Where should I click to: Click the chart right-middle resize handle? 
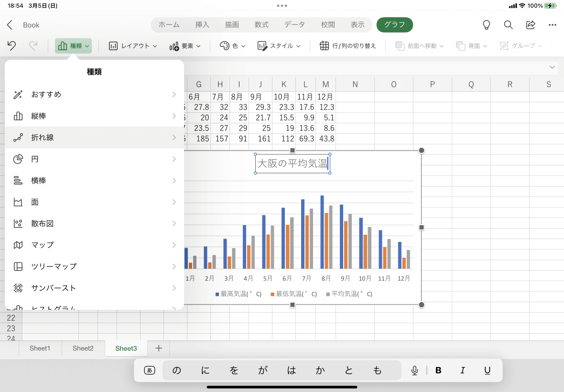[x=422, y=227]
